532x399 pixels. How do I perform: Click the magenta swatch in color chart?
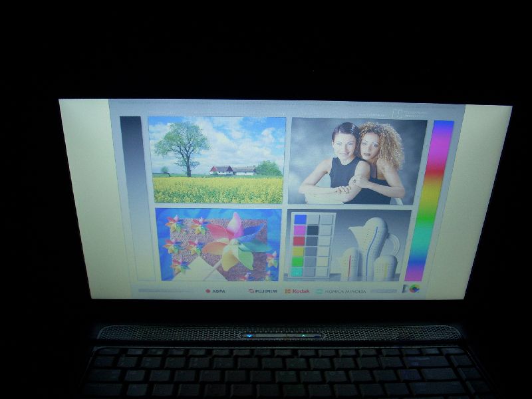[299, 230]
